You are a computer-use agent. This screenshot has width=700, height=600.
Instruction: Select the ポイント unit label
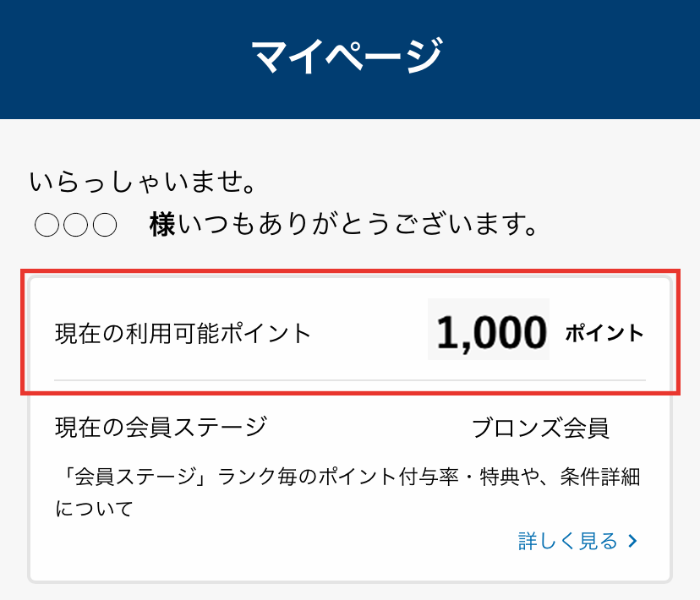pos(605,333)
